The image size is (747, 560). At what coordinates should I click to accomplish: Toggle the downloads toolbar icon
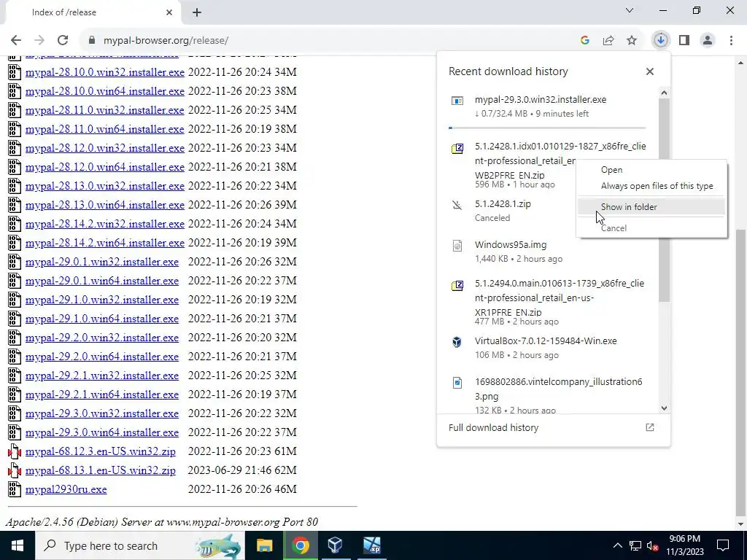[661, 41]
